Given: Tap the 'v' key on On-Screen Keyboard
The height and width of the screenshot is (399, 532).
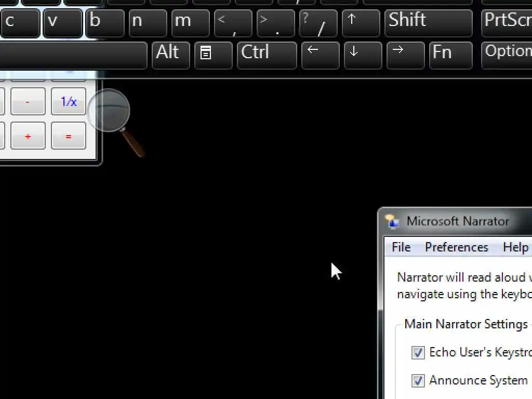Looking at the screenshot, I should tap(63, 23).
